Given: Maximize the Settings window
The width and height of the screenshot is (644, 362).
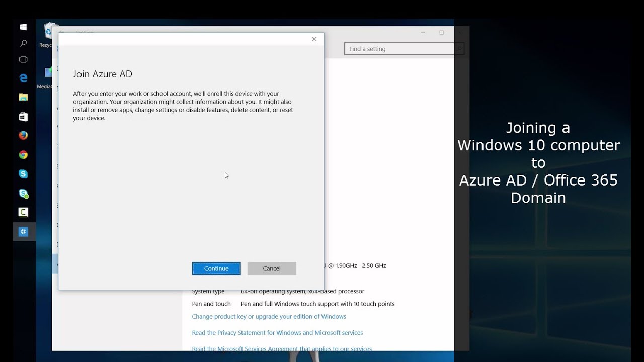Looking at the screenshot, I should [x=441, y=32].
